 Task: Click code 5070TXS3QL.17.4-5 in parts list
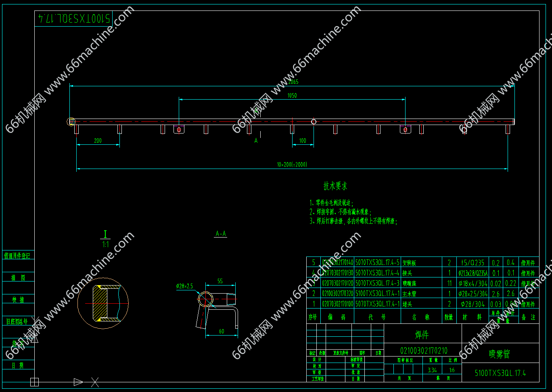click(377, 263)
